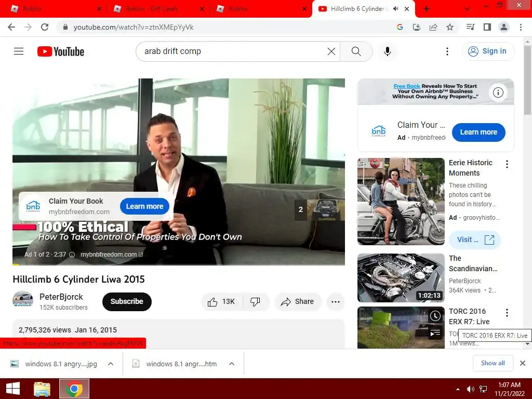This screenshot has height=399, width=532.
Task: Click the Visit button on groovyhistory ad
Action: tap(475, 240)
